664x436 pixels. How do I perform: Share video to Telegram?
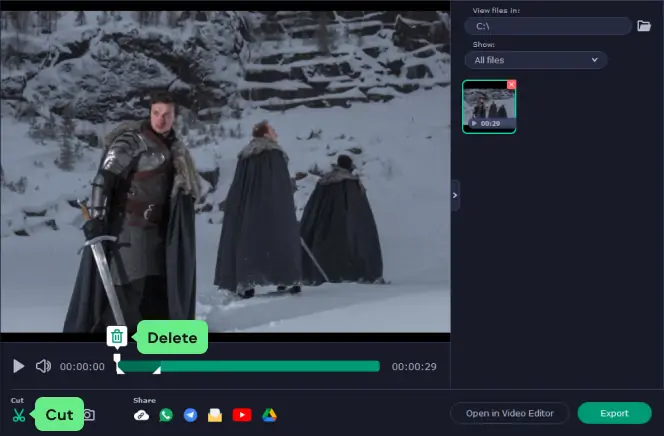point(191,415)
